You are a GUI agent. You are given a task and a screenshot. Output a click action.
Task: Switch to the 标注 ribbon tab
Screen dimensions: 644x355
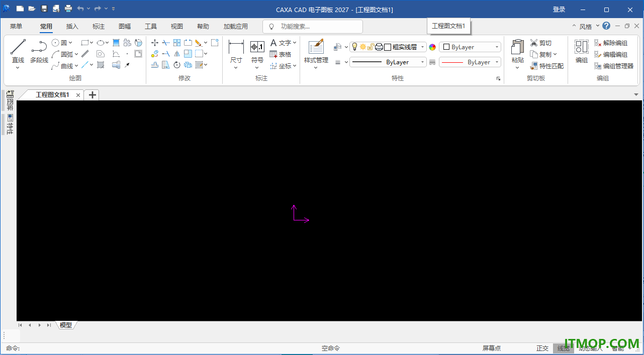point(99,26)
